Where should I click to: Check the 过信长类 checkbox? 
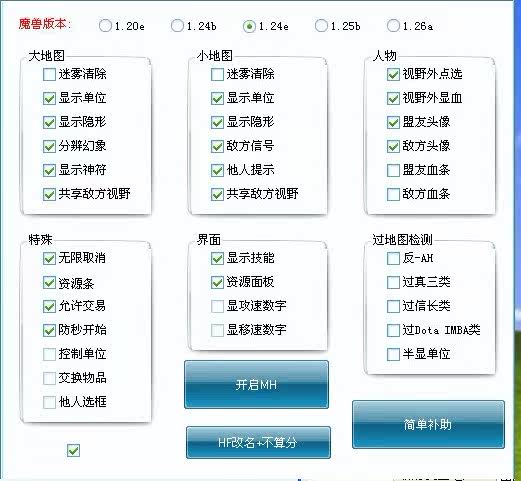(393, 306)
